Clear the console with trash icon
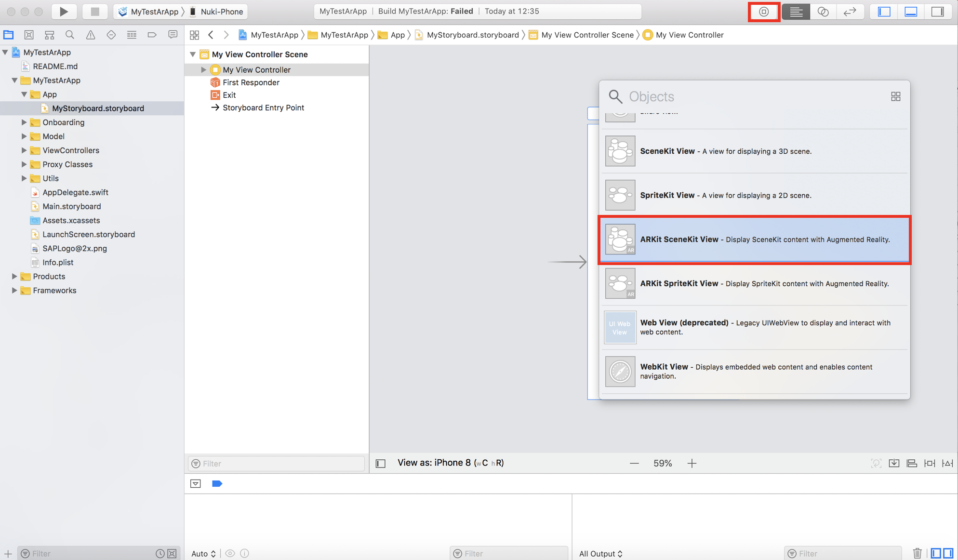Image resolution: width=958 pixels, height=560 pixels. pyautogui.click(x=917, y=553)
